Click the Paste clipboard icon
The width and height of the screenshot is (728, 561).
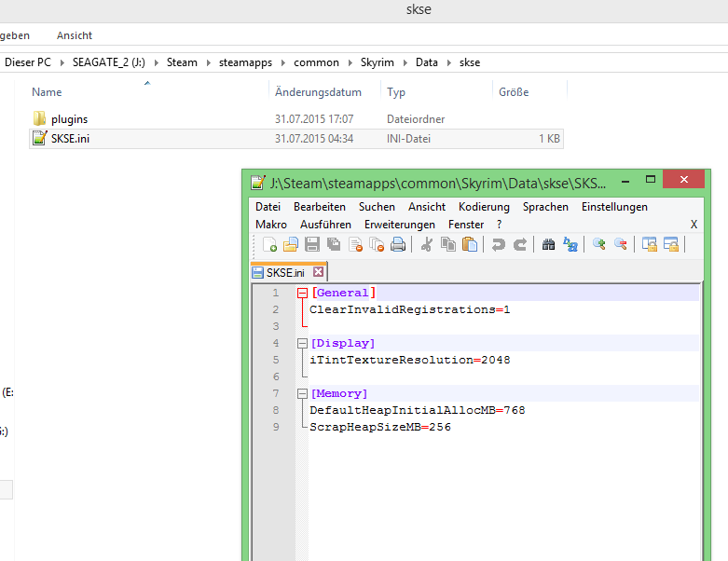point(470,244)
